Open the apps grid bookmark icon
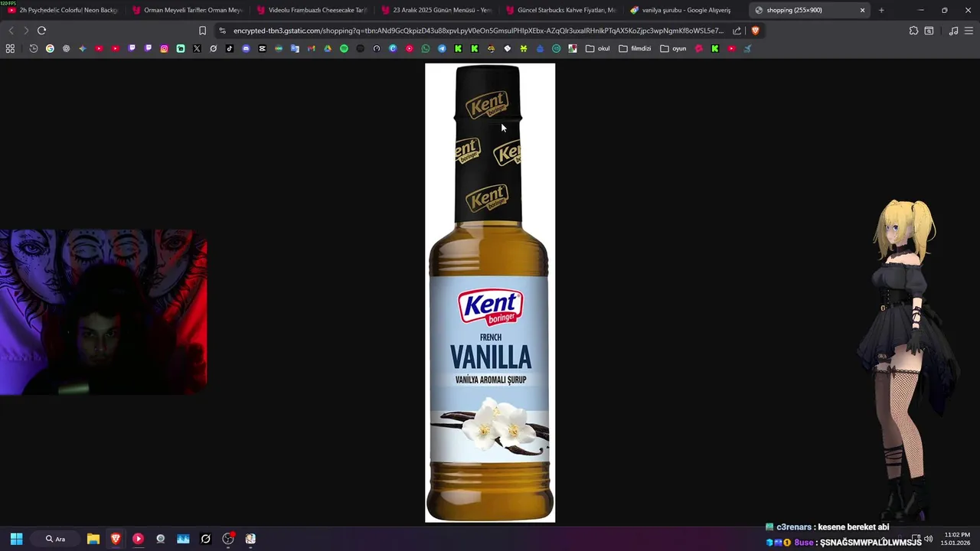 tap(10, 48)
